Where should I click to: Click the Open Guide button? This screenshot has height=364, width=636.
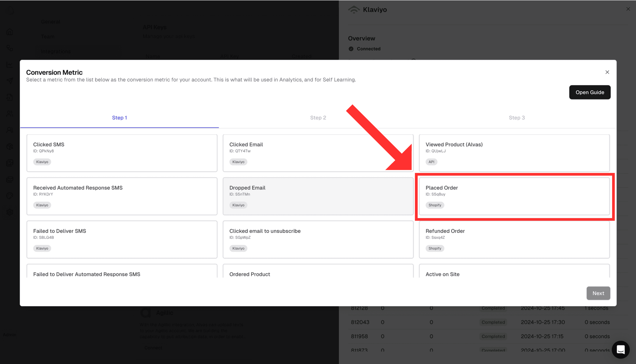click(x=590, y=92)
